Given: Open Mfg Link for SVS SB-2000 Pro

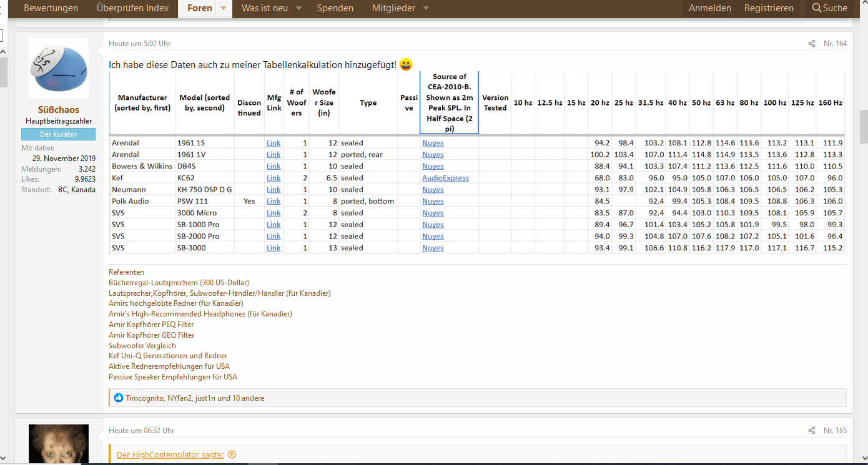Looking at the screenshot, I should click(274, 237).
